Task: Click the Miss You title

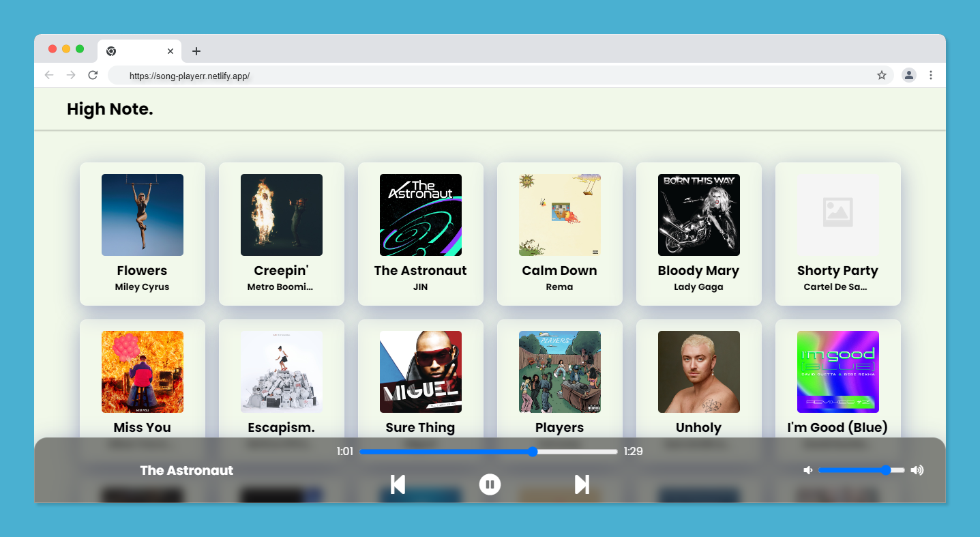Action: point(142,428)
